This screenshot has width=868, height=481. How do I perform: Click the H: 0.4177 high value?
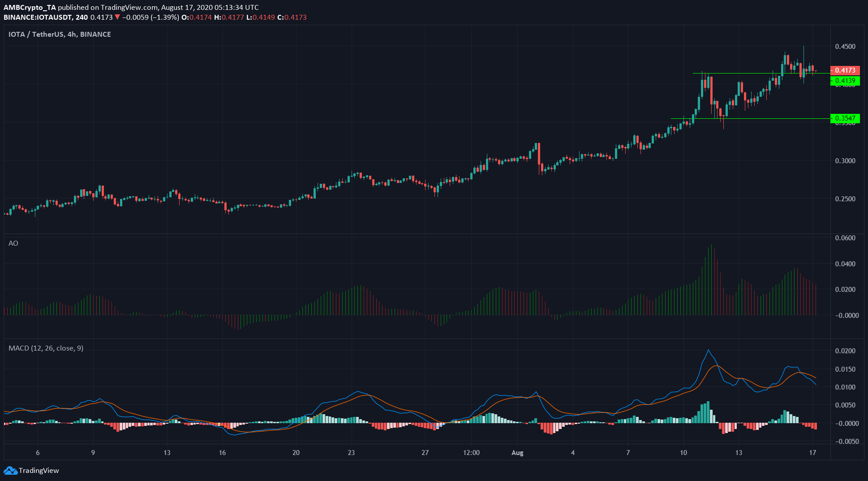229,17
